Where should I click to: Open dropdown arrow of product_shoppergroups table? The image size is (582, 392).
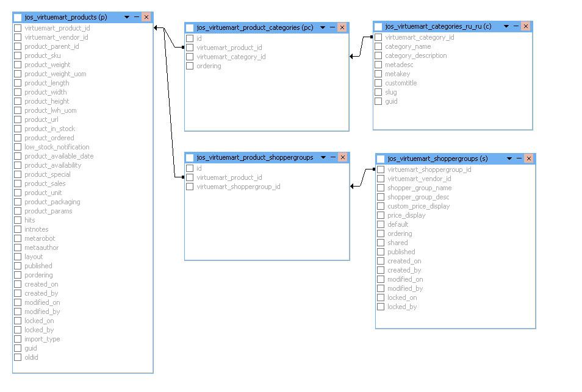tap(323, 157)
